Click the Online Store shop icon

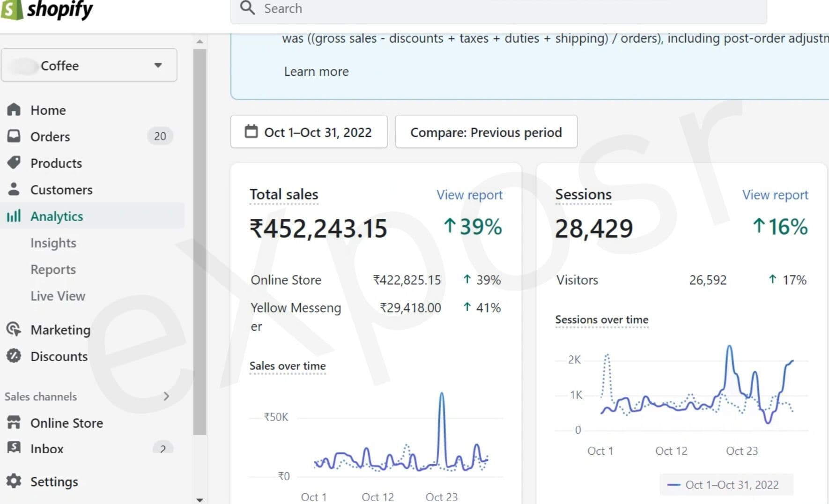pos(14,422)
